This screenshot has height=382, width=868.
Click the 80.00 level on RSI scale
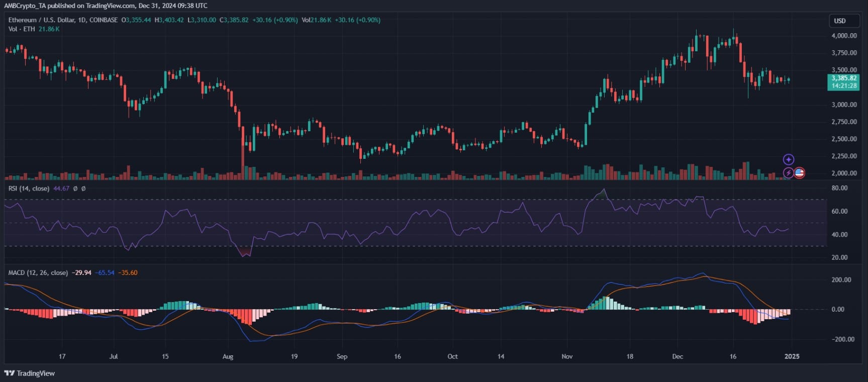(x=839, y=188)
